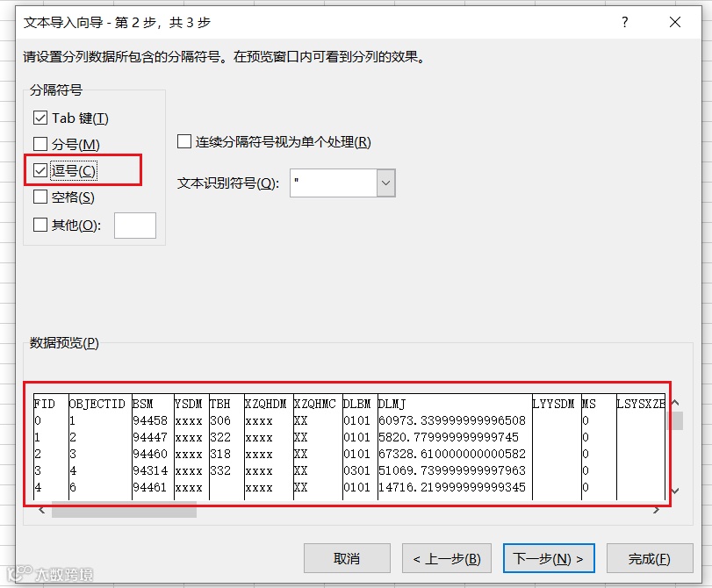The width and height of the screenshot is (712, 588).
Task: Click the DLBM value 0301
Action: [357, 470]
